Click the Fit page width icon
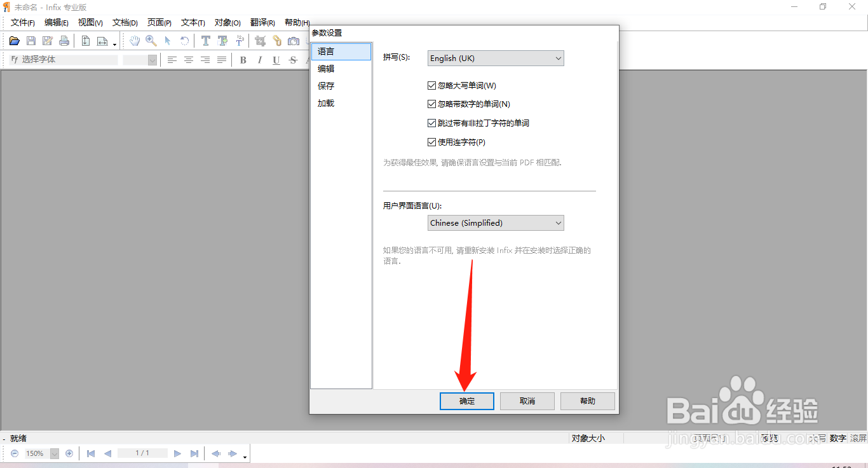 (x=102, y=41)
